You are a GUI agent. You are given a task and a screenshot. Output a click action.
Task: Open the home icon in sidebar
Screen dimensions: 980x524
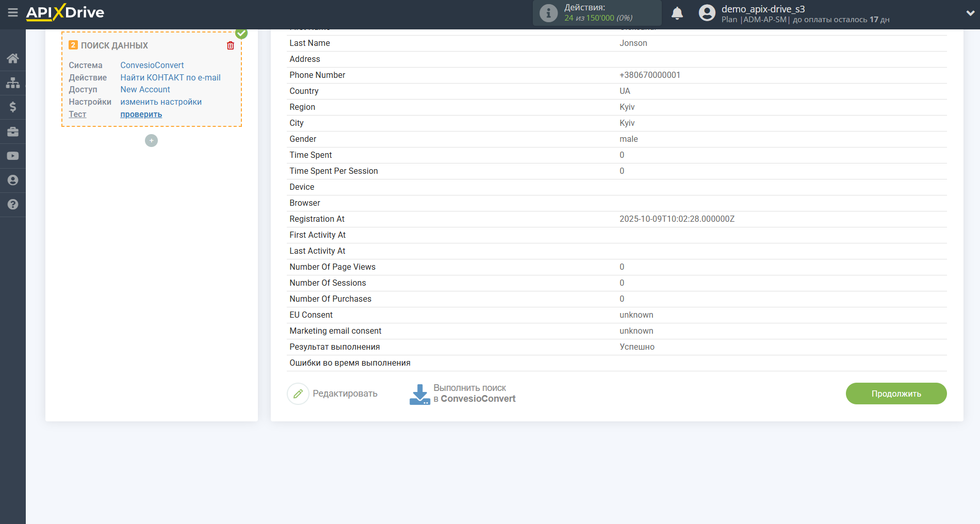pos(13,58)
